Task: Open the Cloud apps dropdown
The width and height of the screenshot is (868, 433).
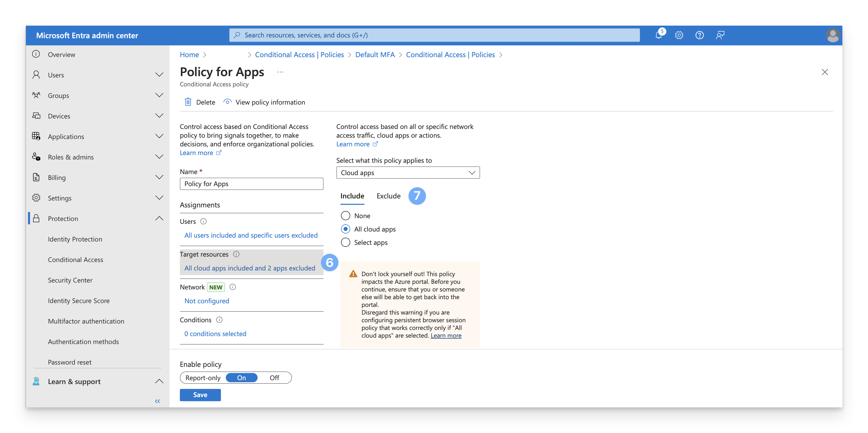Action: (408, 173)
